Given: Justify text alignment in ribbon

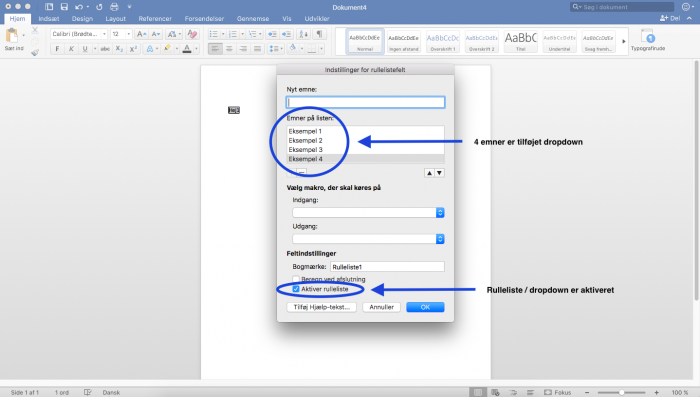Looking at the screenshot, I should pos(258,49).
